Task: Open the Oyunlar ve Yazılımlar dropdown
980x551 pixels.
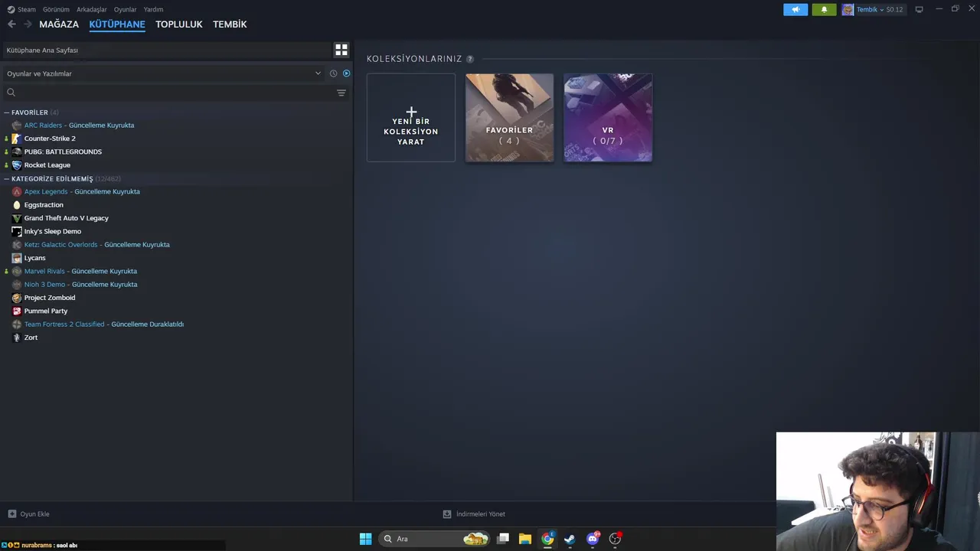Action: click(163, 73)
